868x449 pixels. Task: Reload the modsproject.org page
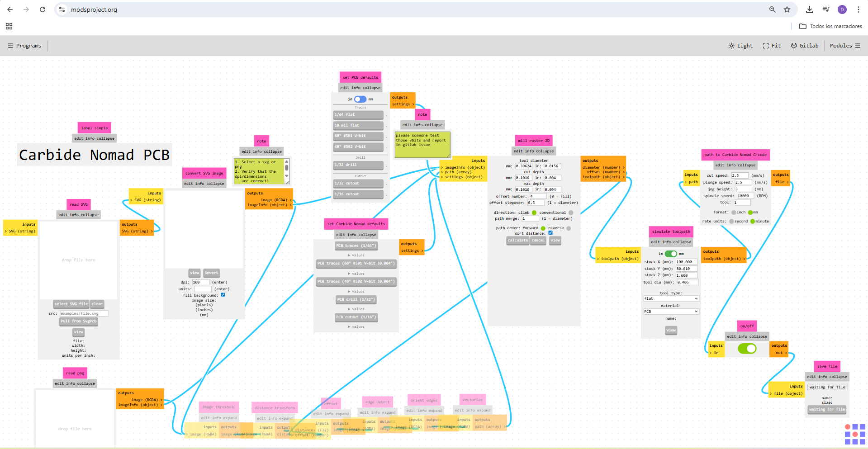tap(43, 9)
